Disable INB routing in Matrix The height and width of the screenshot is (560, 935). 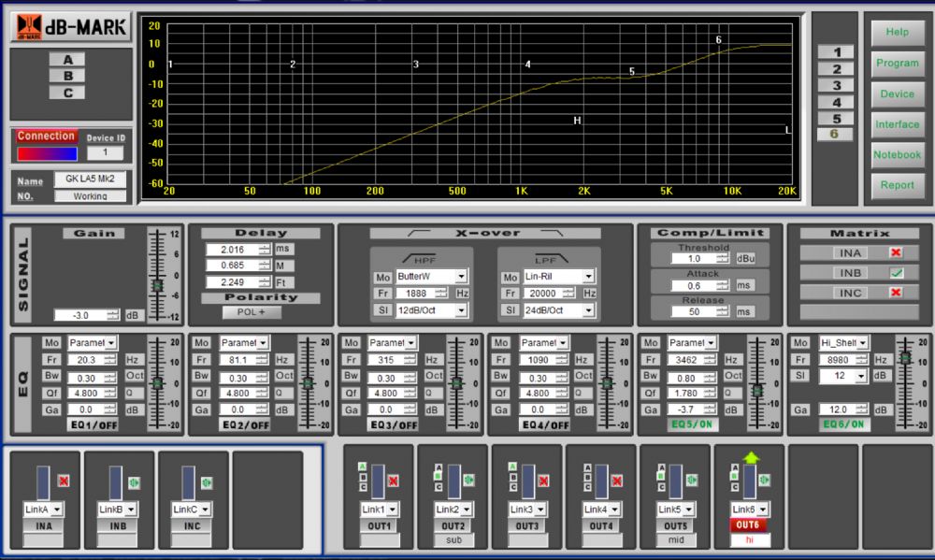[x=896, y=273]
